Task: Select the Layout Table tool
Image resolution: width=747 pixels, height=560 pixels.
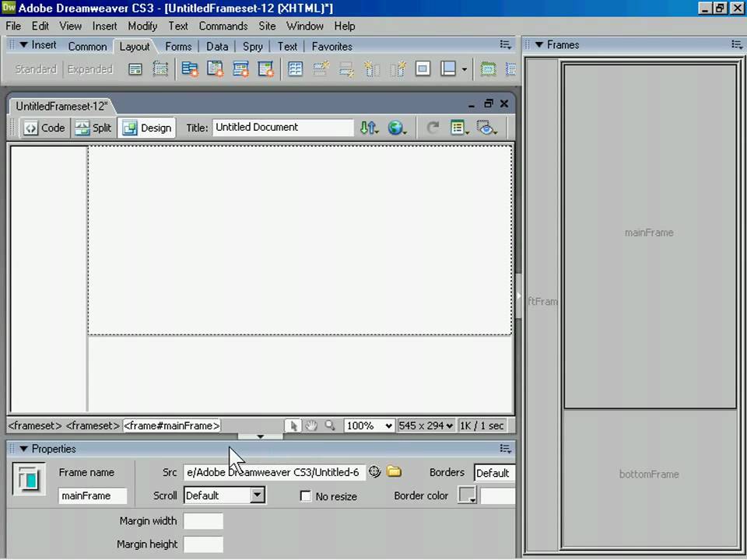Action: [x=488, y=69]
